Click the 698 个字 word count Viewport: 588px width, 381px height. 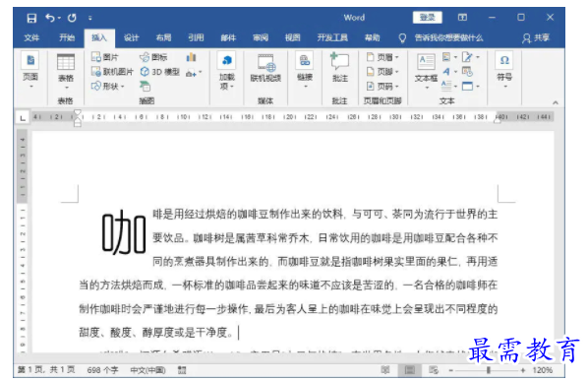point(102,370)
